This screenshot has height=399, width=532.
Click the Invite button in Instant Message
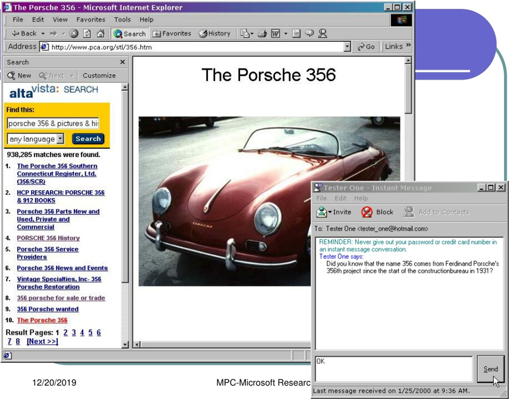[x=334, y=212]
